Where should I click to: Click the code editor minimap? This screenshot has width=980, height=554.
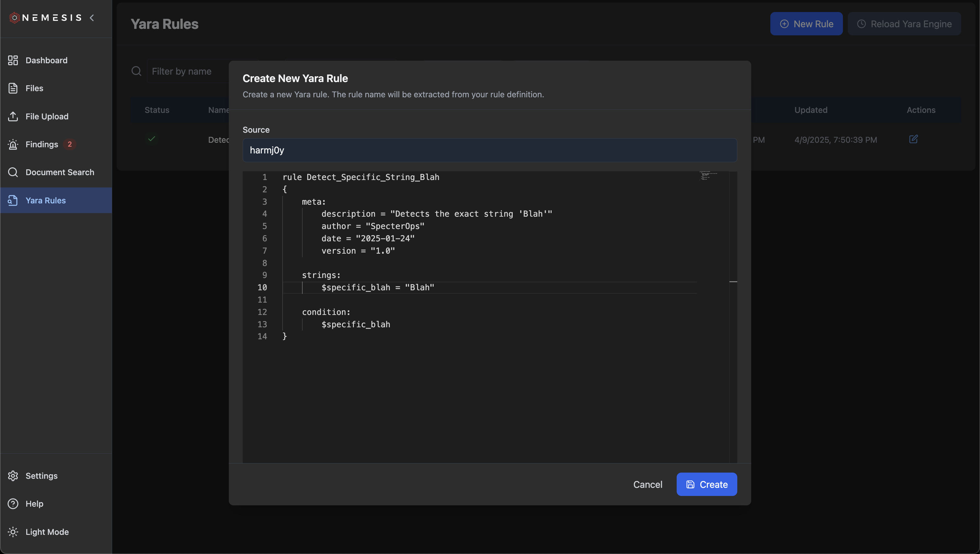point(708,176)
